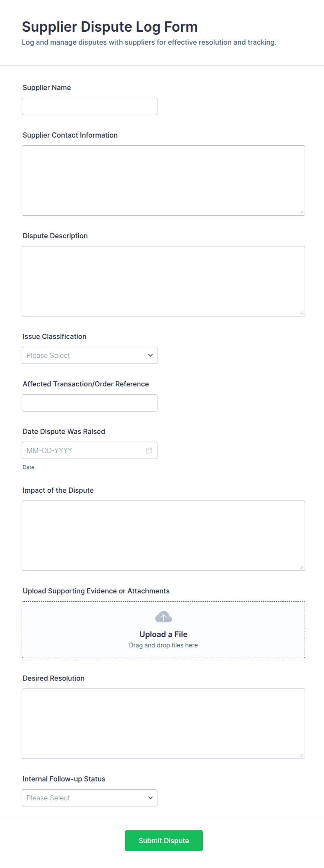Click the Supplier Dispute Log Form heading
This screenshot has height=868, width=324.
coord(110,26)
